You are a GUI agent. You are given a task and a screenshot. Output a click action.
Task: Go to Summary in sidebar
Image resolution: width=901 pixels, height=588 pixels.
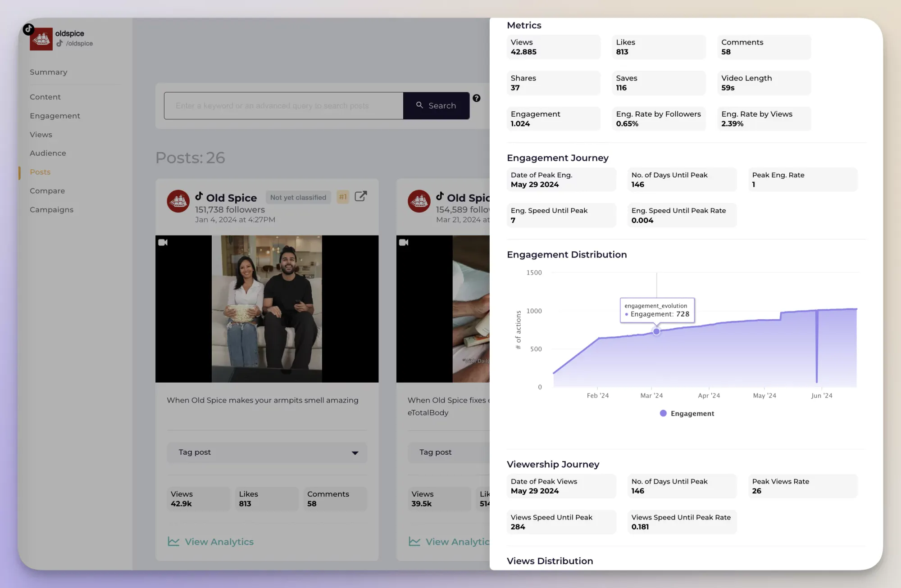[x=49, y=72]
